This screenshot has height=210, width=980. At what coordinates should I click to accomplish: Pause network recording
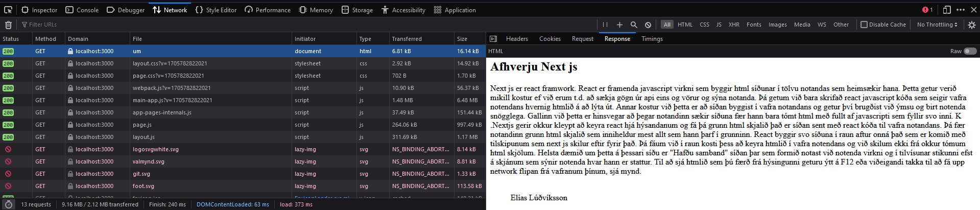coord(605,25)
